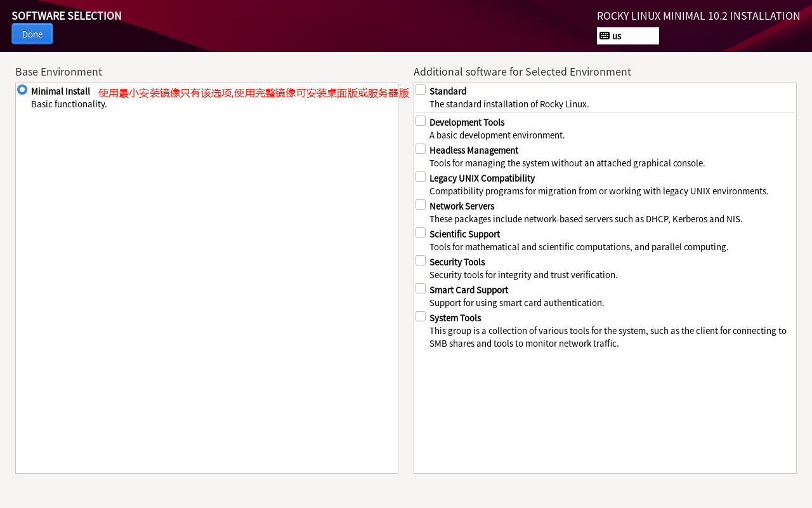Click the 'SOFTWARE SELECTION' title
812x508 pixels.
(x=67, y=16)
